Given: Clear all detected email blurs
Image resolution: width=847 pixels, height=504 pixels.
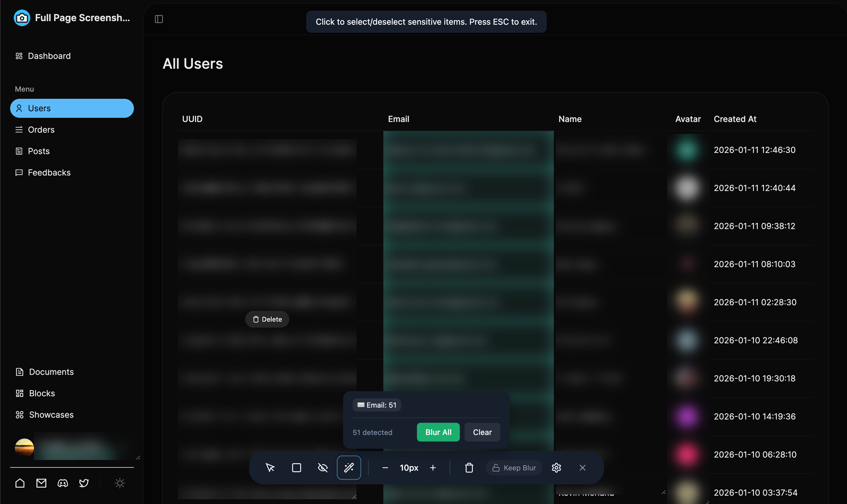Looking at the screenshot, I should pos(482,432).
